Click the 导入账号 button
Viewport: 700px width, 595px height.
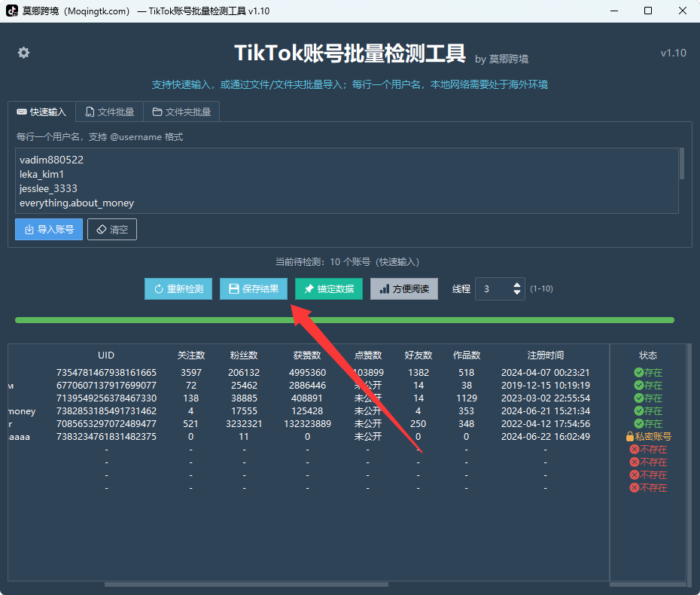click(x=49, y=229)
